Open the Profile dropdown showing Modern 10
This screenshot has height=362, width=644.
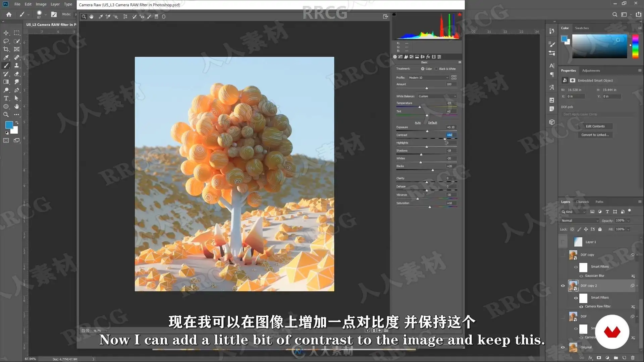[428, 77]
